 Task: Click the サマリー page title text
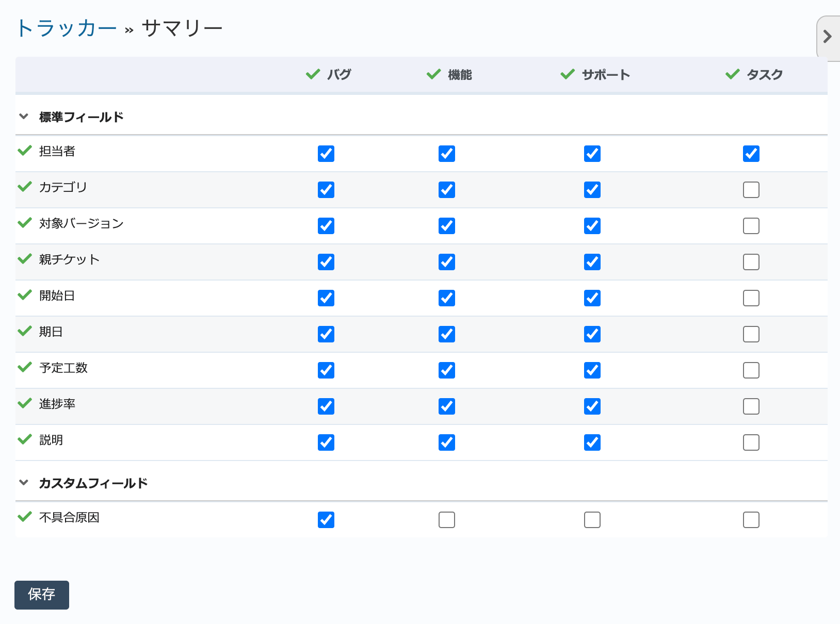pyautogui.click(x=182, y=28)
